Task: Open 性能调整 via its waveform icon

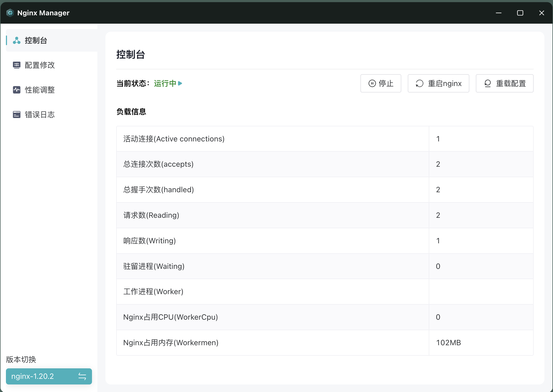Action: coord(16,90)
